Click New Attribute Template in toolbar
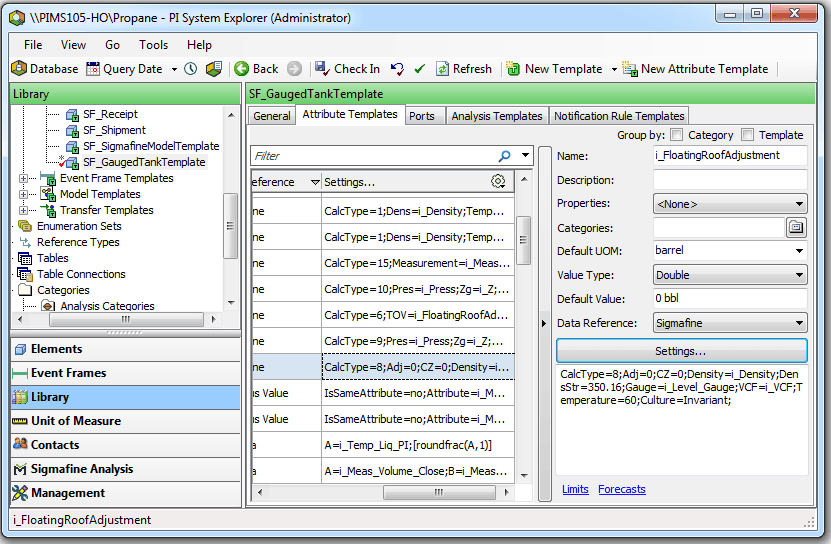 (695, 69)
